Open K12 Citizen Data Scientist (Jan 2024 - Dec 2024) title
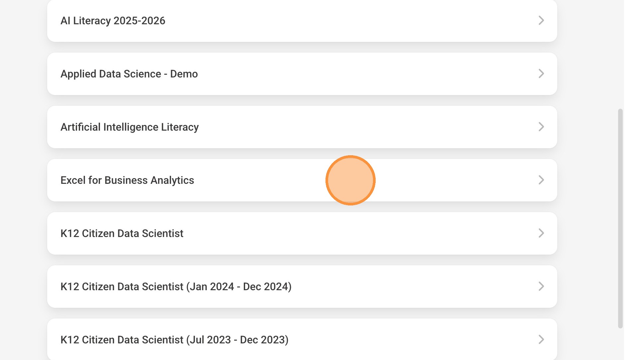This screenshot has height=360, width=644. tap(176, 287)
